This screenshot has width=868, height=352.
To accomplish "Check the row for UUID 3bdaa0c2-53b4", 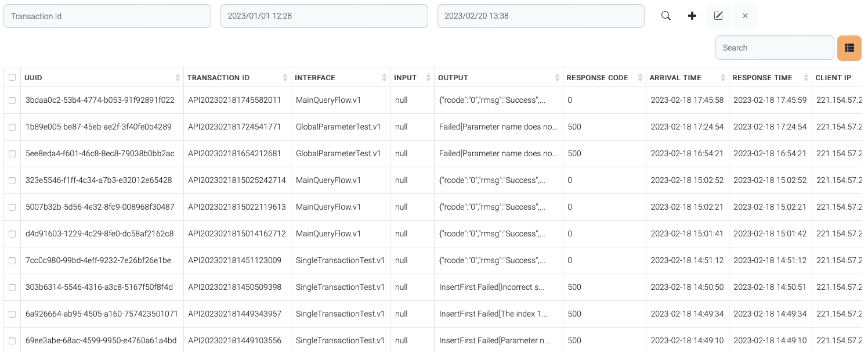I will coord(12,100).
